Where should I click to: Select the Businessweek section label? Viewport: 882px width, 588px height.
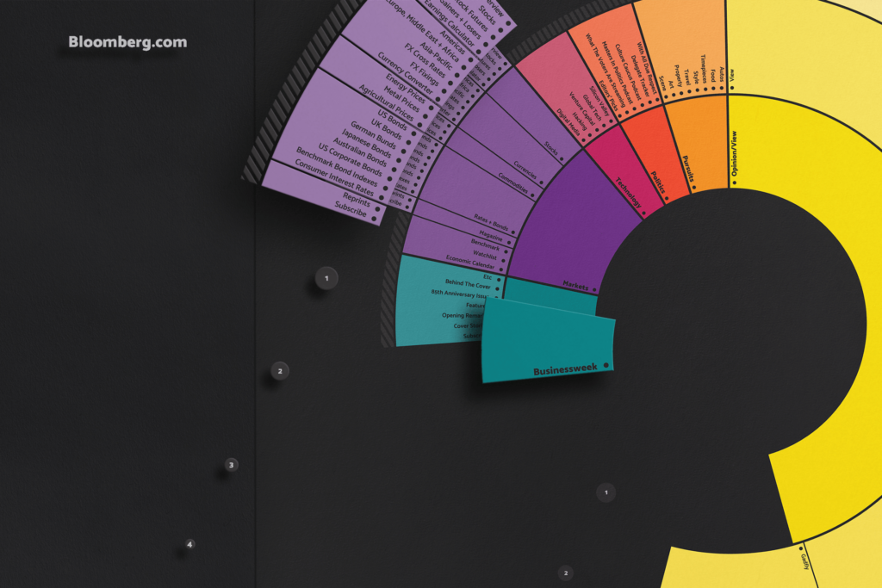(x=565, y=370)
